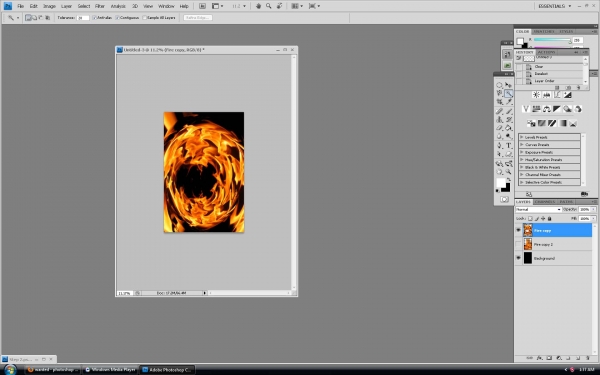Click Hand tool in application bar
Image resolution: width=600 pixels, height=375 pixels.
[258, 6]
